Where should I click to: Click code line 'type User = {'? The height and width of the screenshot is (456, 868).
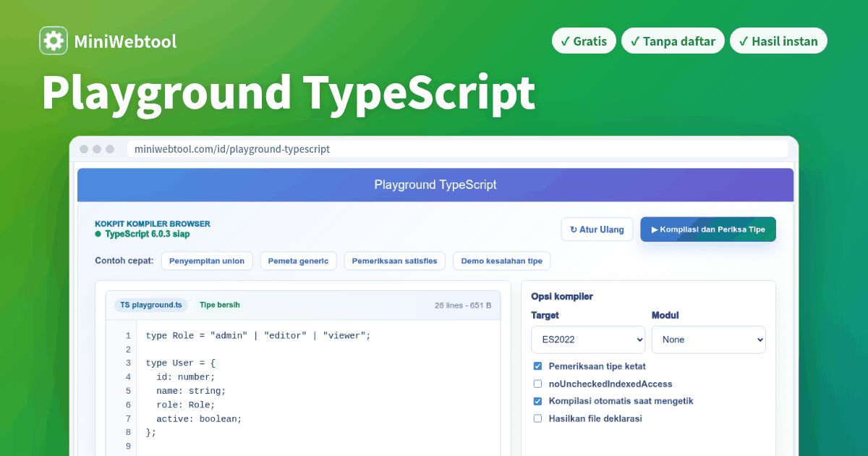coord(181,363)
